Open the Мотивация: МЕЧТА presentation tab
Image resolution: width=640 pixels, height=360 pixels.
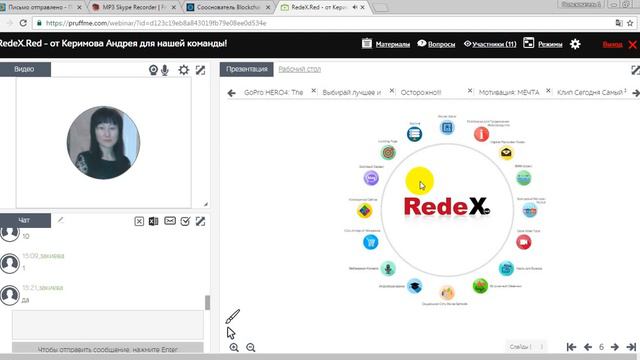coord(509,93)
